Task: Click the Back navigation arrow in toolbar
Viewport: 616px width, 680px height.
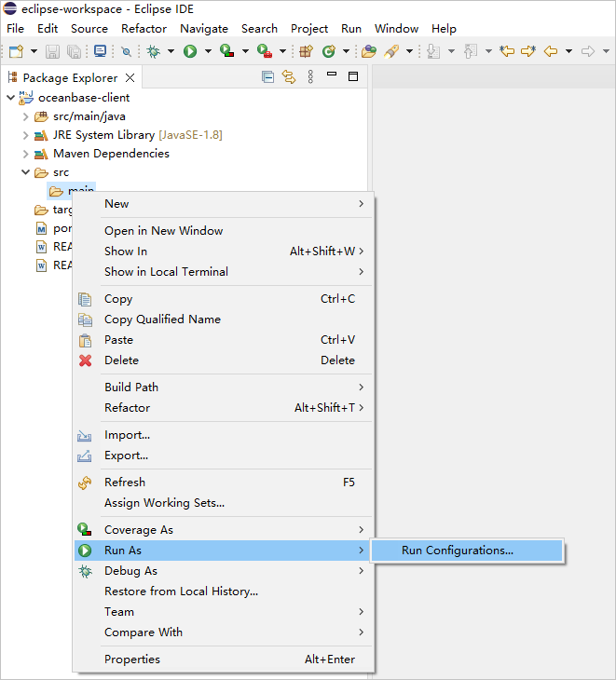Action: [551, 51]
